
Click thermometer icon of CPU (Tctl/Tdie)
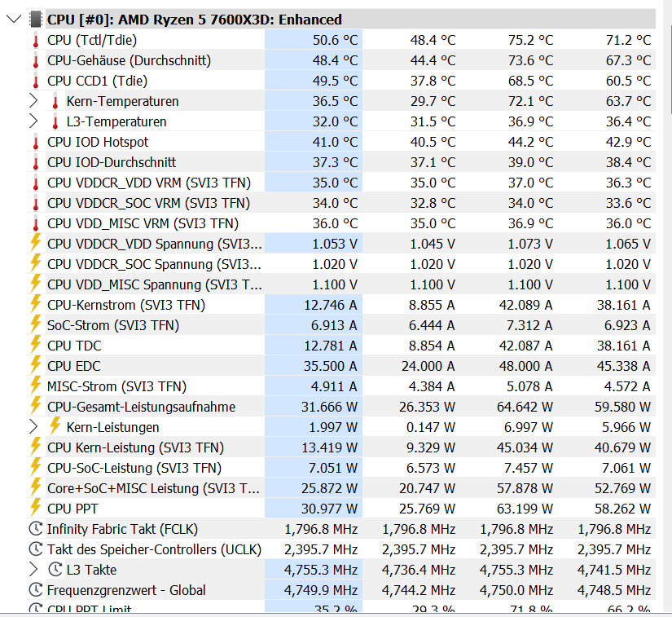[36, 40]
